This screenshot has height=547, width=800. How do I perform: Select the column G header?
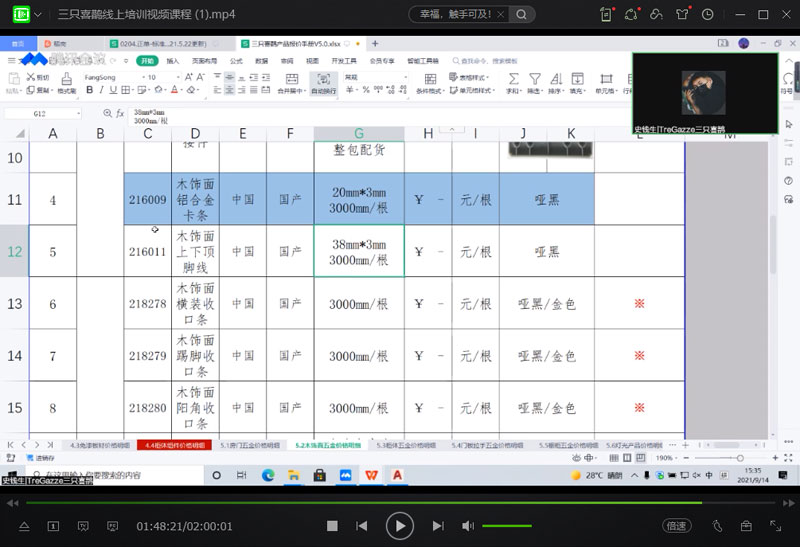coord(359,134)
